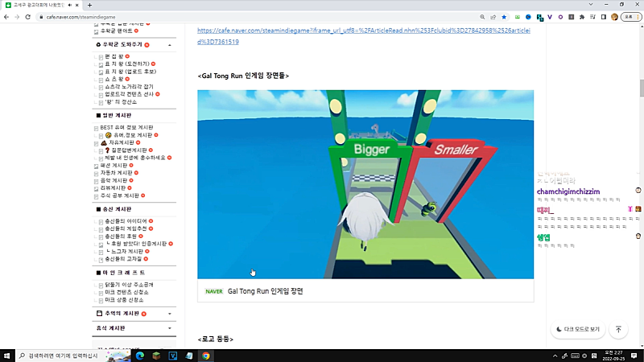Open the zoom magnifier icon in address bar

[x=482, y=17]
